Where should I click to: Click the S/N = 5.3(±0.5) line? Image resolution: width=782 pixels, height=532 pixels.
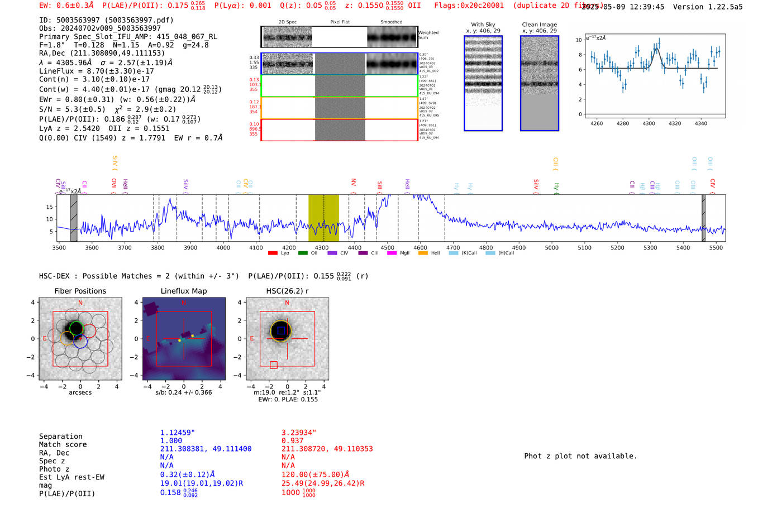click(108, 109)
